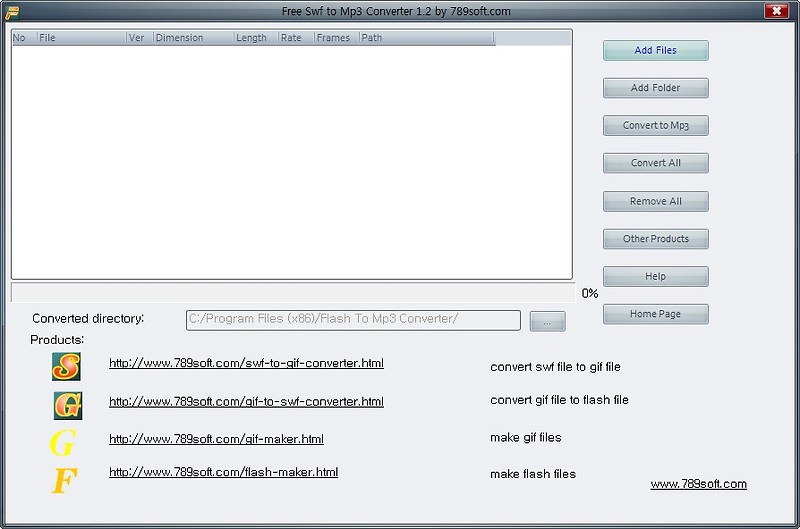This screenshot has width=800, height=529.
Task: Click the conversion progress bar
Action: coord(293,292)
